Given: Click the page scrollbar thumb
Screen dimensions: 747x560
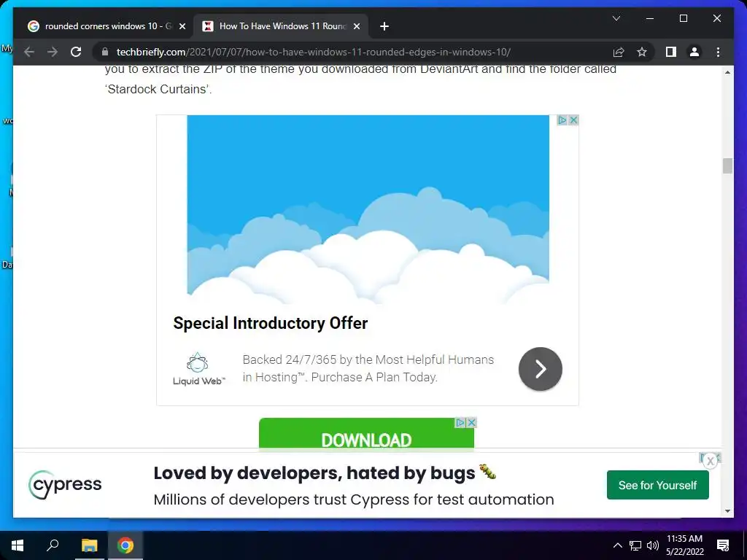Looking at the screenshot, I should [x=727, y=166].
